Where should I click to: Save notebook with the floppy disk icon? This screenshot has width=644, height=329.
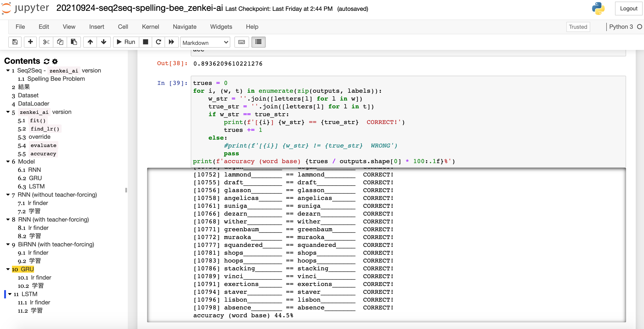click(x=15, y=42)
